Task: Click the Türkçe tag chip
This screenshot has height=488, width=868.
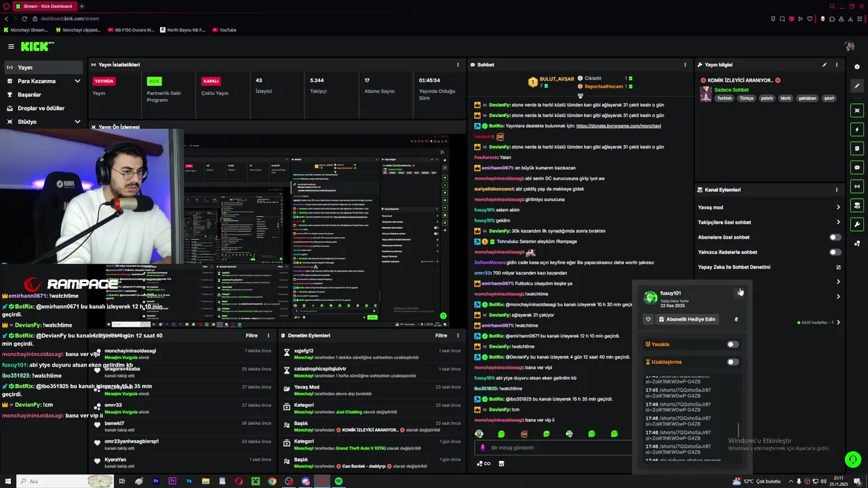Action: [x=746, y=98]
